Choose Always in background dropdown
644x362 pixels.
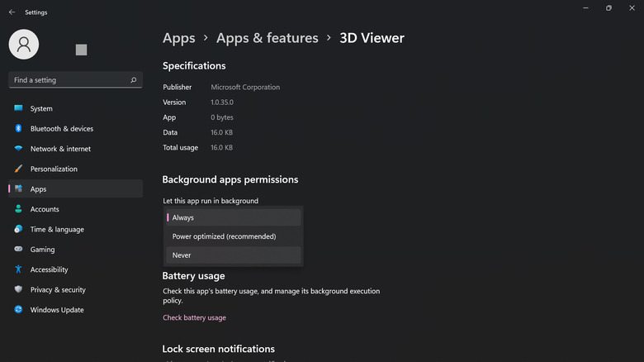pyautogui.click(x=234, y=217)
